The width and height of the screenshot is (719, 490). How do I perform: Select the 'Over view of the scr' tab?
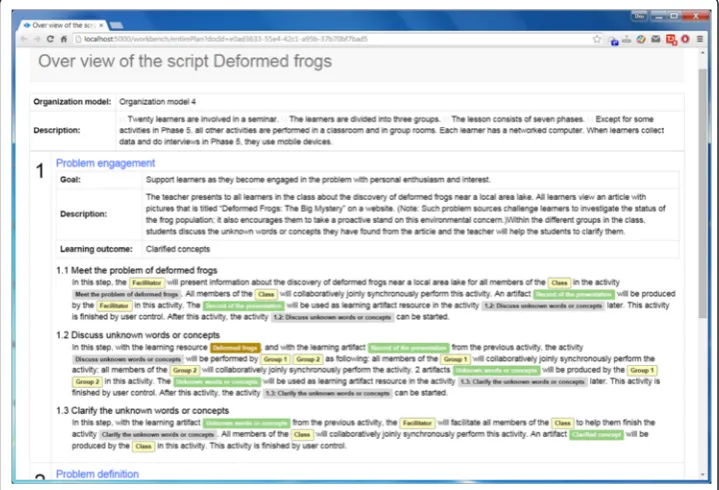[63, 25]
